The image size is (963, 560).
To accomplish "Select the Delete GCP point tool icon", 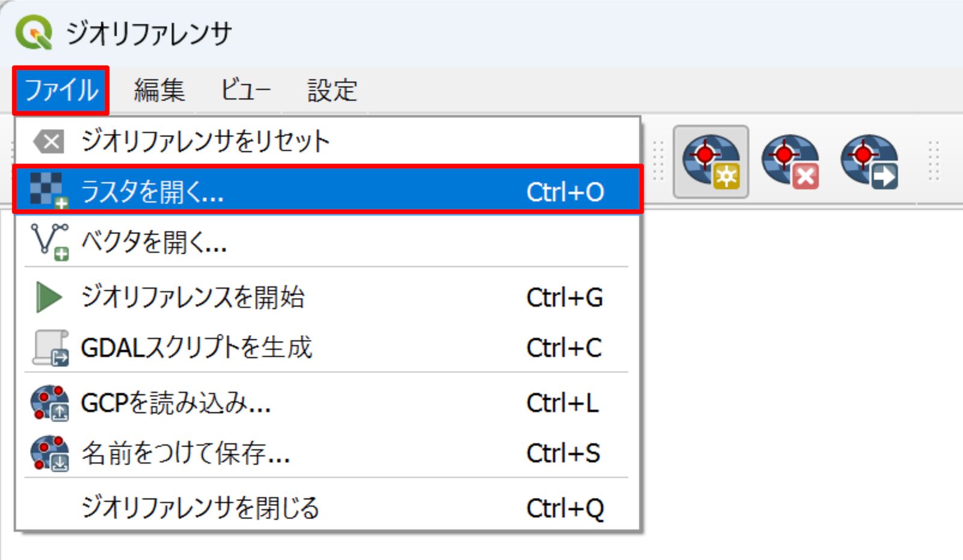I will pos(790,162).
